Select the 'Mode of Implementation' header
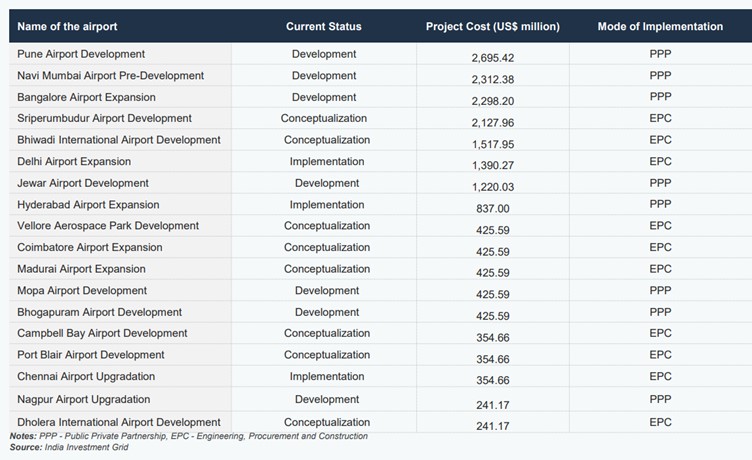 (660, 26)
